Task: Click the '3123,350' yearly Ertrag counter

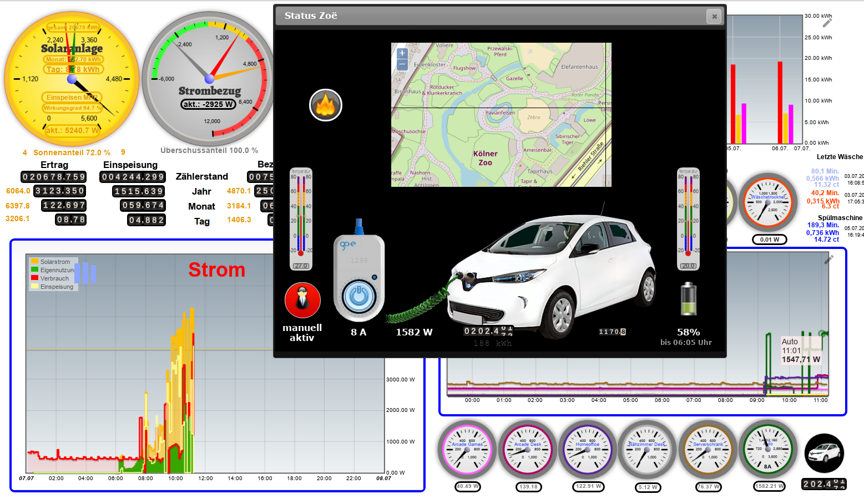Action: pos(60,191)
